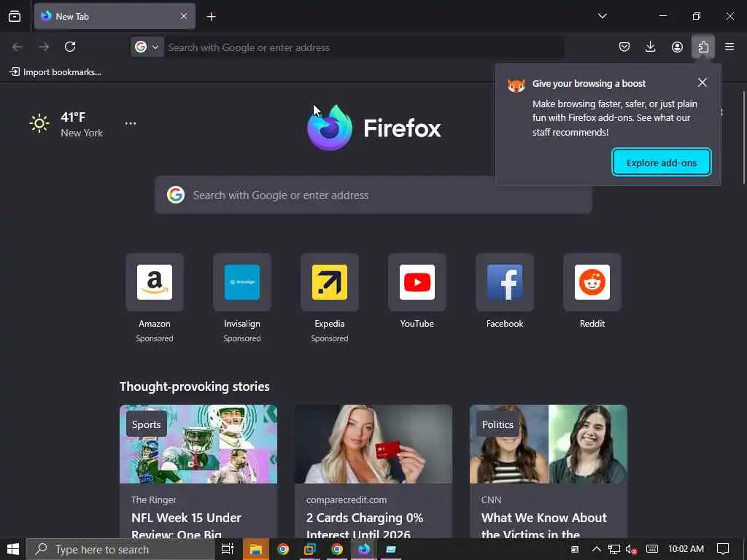Open a new tab with plus button
Viewport: 747px width, 560px height.
click(x=211, y=17)
